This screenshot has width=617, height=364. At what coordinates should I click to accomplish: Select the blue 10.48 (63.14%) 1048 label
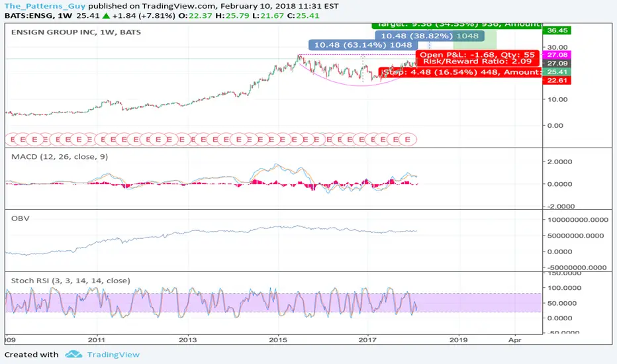pyautogui.click(x=363, y=45)
